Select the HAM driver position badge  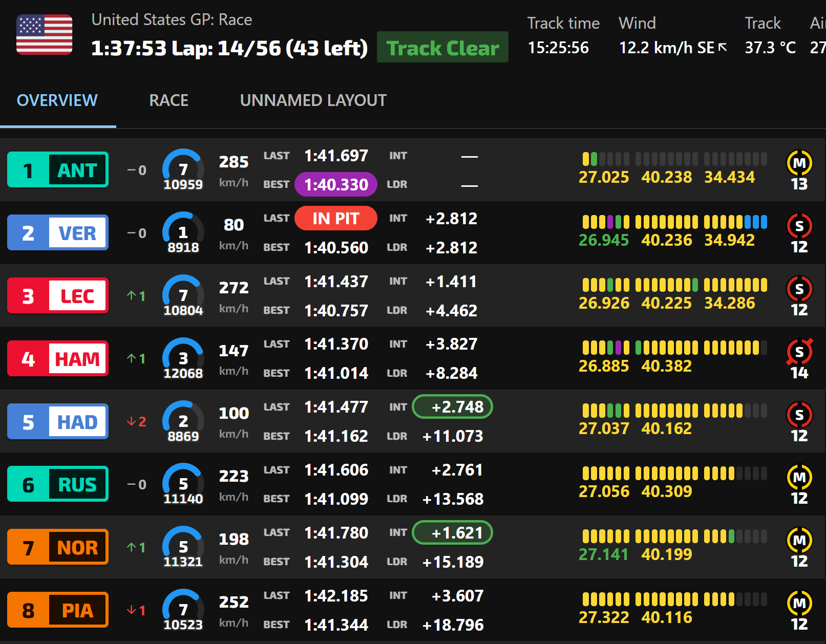pos(58,358)
